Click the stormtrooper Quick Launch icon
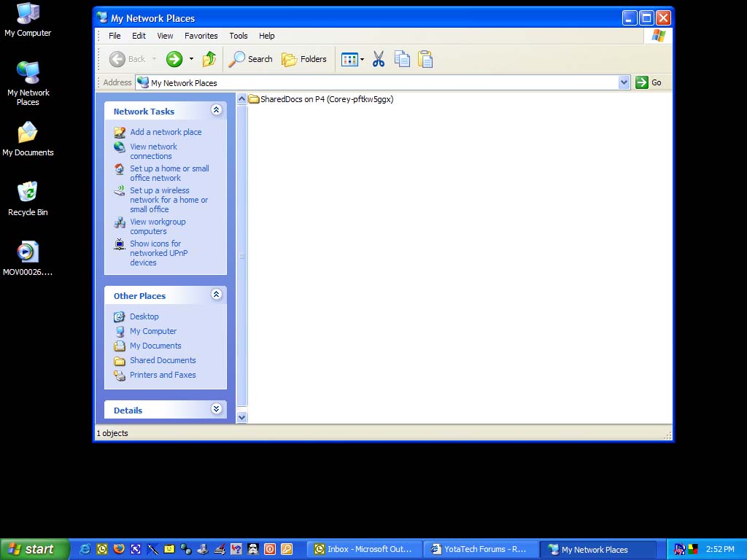Viewport: 747px width, 560px height. coord(253,549)
